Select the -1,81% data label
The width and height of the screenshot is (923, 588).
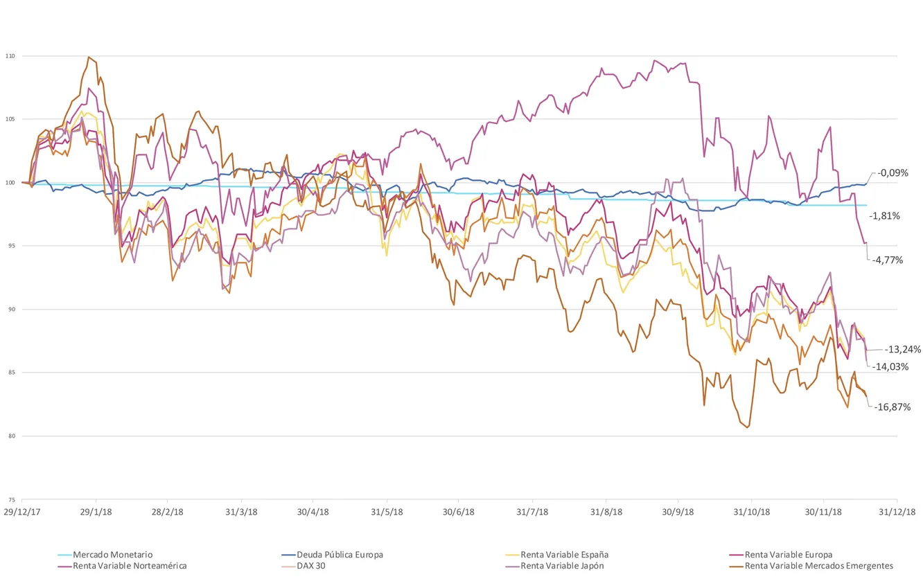885,216
